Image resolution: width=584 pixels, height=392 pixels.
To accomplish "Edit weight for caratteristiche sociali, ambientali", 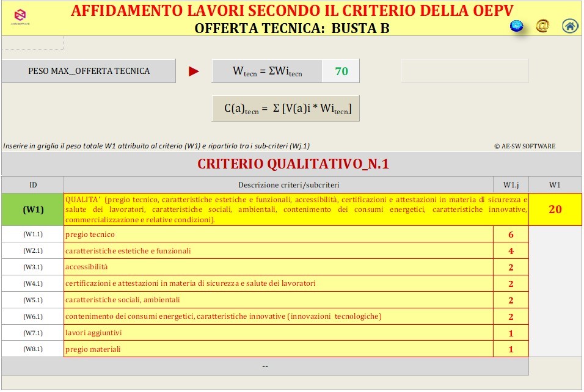I will click(x=511, y=300).
